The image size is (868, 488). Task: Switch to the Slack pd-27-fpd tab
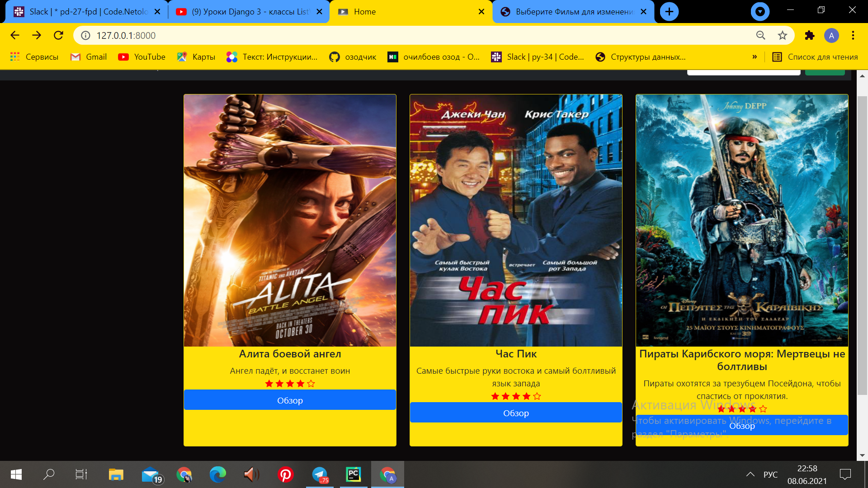86,12
